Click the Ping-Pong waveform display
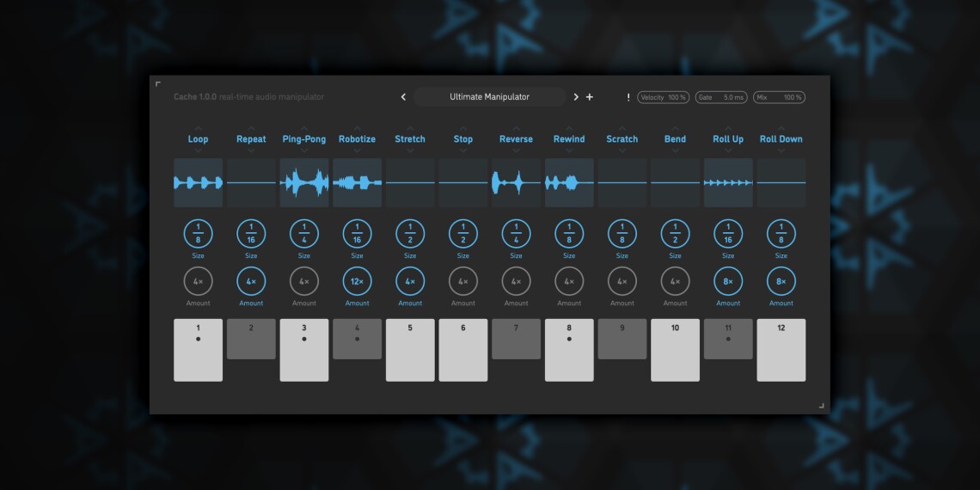 (x=304, y=182)
